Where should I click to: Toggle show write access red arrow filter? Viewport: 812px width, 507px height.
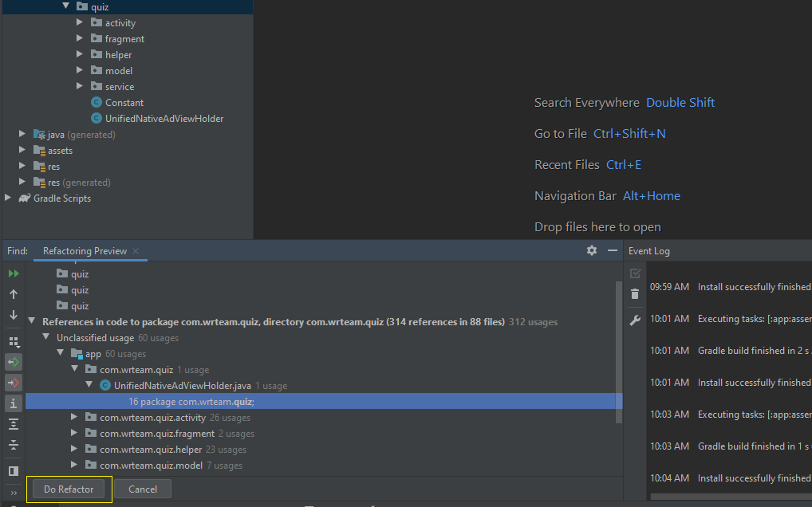14,383
